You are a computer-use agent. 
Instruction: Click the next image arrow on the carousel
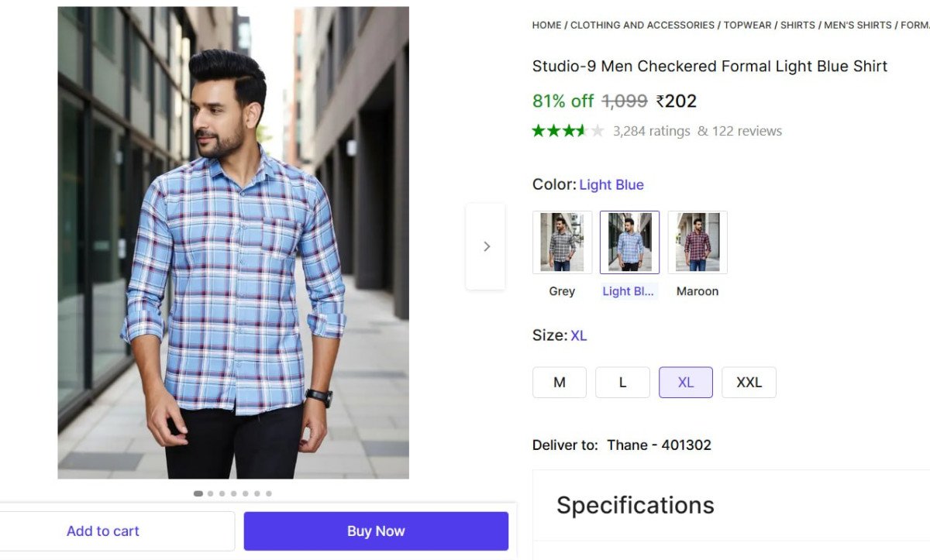point(486,246)
